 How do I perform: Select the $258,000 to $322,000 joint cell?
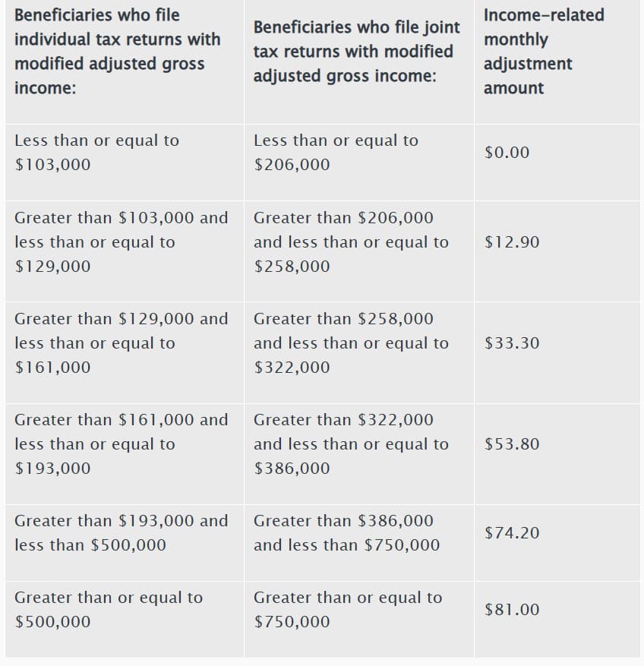[x=351, y=343]
